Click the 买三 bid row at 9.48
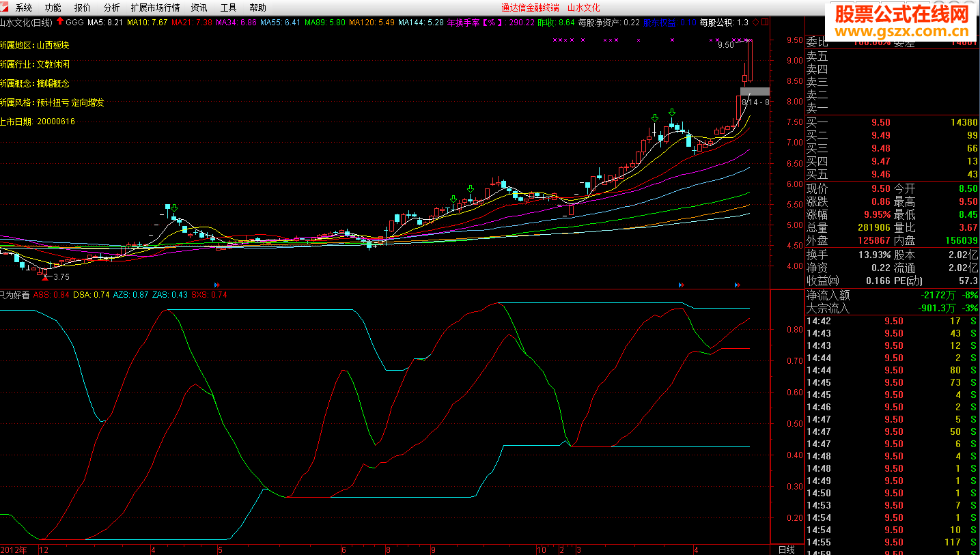 click(x=892, y=148)
